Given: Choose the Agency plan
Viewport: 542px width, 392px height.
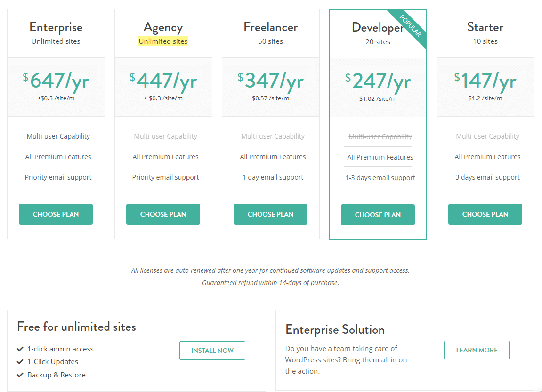Looking at the screenshot, I should pyautogui.click(x=163, y=214).
